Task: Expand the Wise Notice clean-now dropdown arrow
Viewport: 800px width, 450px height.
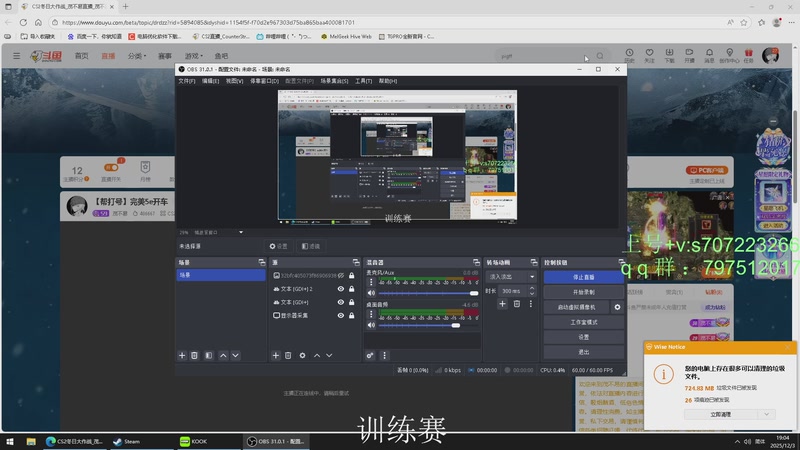Action: 766,414
